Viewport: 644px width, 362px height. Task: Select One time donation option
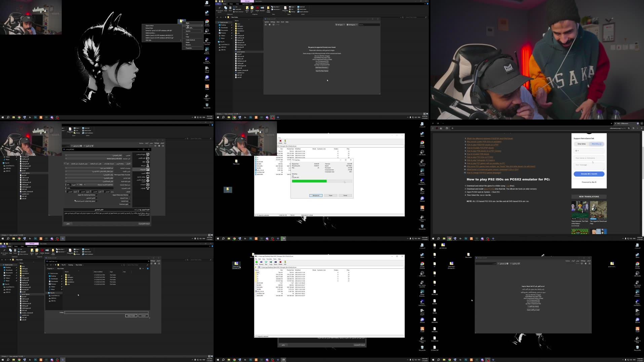(x=581, y=144)
